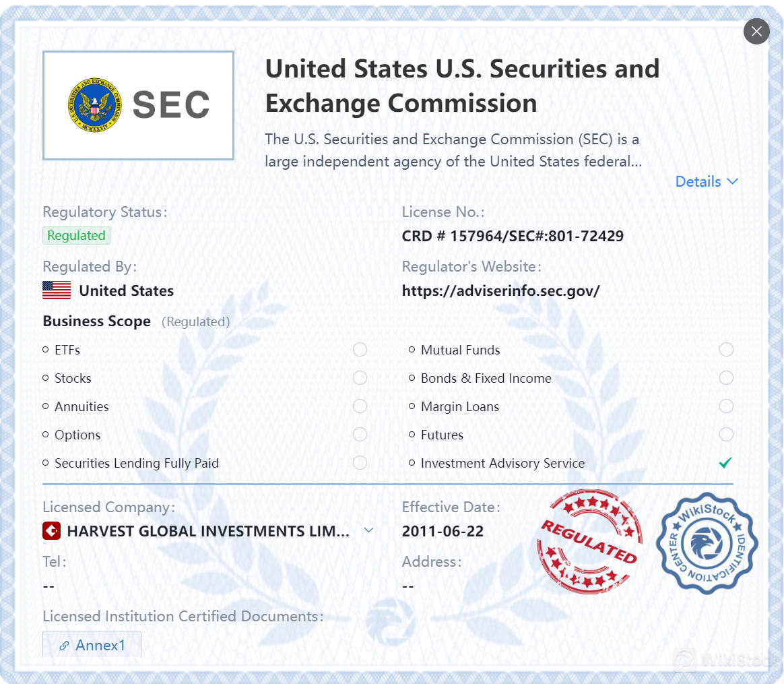Select the license number CRD # 157964
The height and width of the screenshot is (684, 784).
coord(513,236)
